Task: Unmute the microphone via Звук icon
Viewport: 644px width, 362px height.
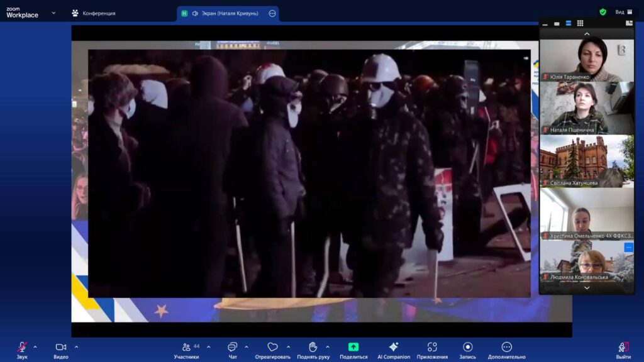Action: pos(22,347)
